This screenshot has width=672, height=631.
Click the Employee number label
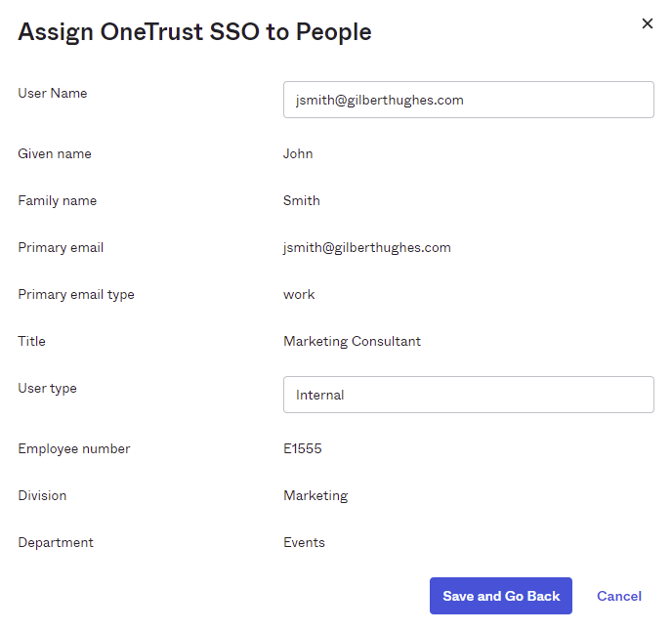click(x=74, y=448)
